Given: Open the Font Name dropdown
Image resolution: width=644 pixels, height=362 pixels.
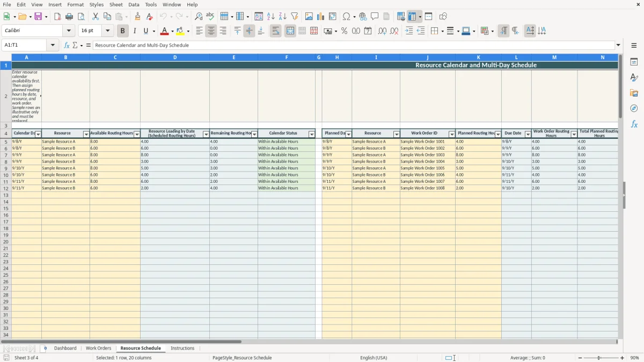Looking at the screenshot, I should click(x=69, y=31).
